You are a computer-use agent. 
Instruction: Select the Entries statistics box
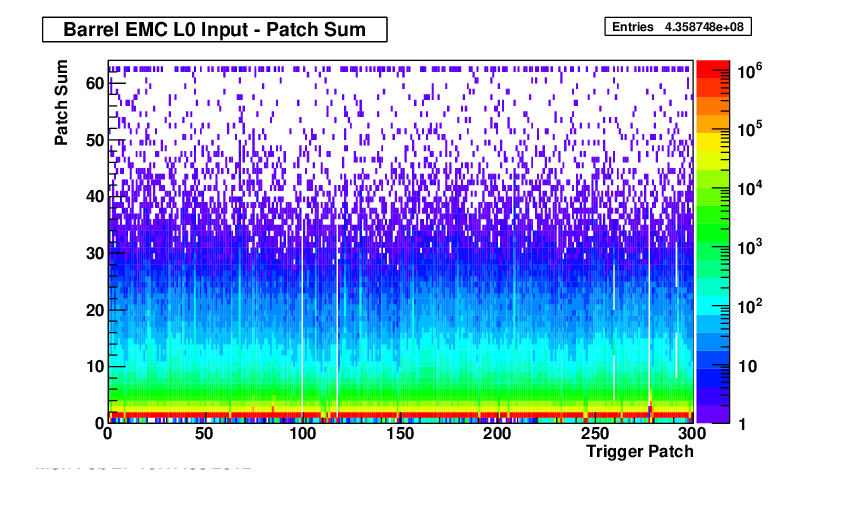[678, 27]
